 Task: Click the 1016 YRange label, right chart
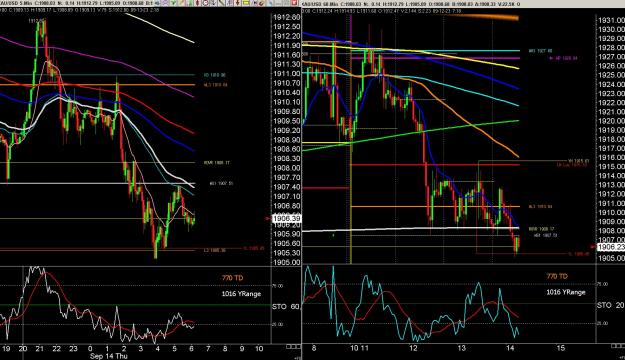pyautogui.click(x=566, y=292)
